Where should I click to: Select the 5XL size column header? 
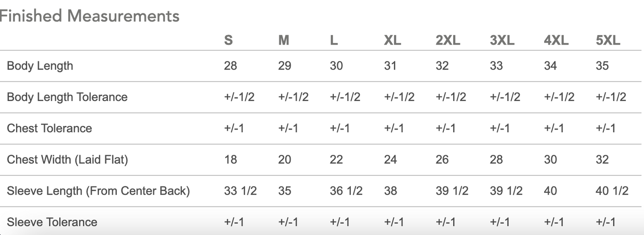coord(608,41)
